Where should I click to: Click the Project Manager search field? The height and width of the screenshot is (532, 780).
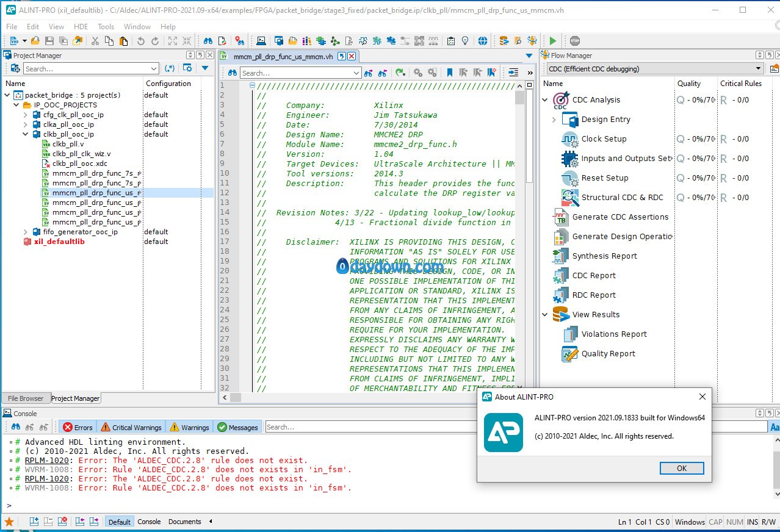tap(91, 68)
